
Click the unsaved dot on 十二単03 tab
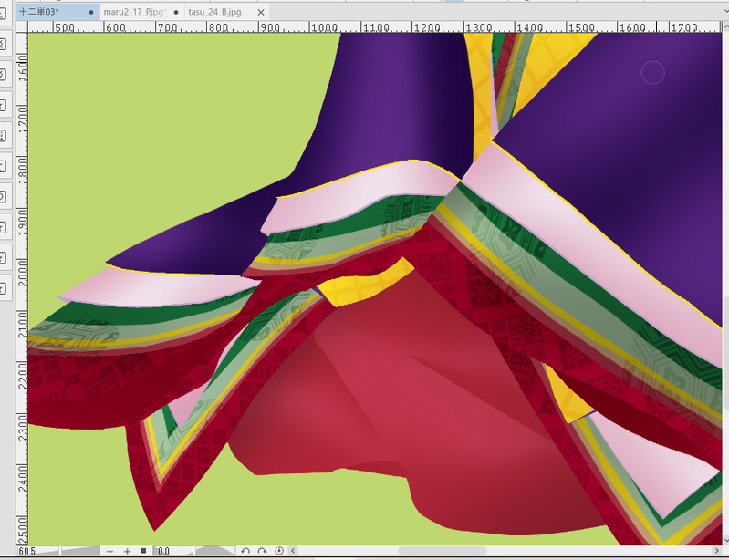click(x=91, y=12)
